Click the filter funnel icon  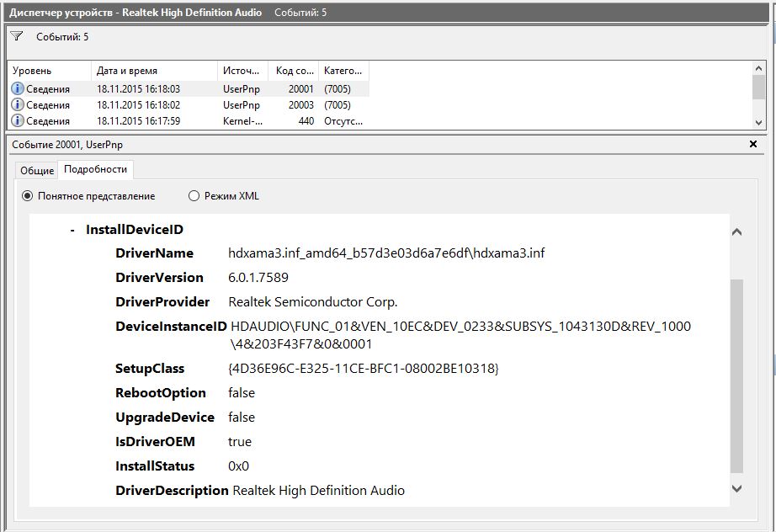(16, 36)
